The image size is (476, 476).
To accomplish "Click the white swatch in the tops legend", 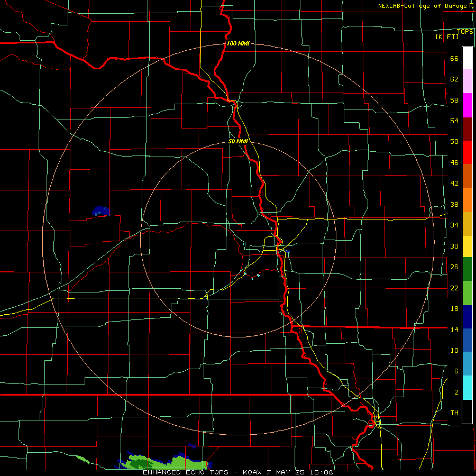I will (467, 58).
